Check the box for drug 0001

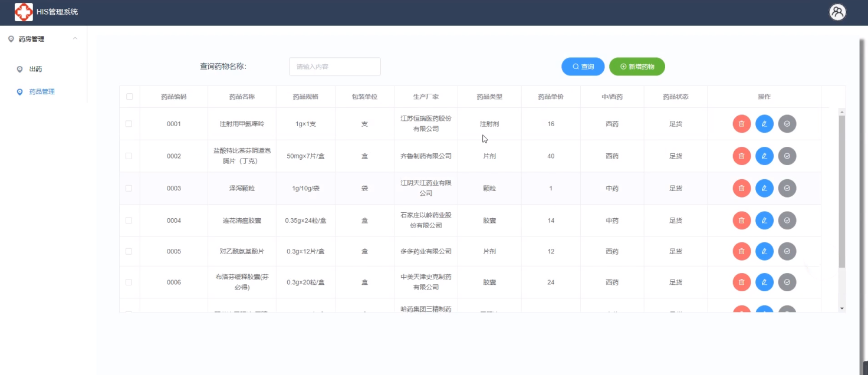tap(129, 124)
